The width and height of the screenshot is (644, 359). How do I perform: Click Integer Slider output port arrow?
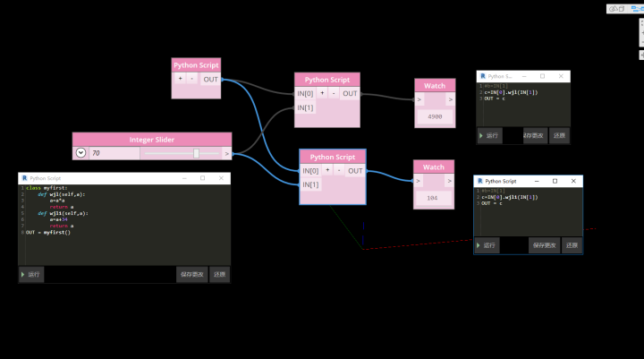pos(226,153)
